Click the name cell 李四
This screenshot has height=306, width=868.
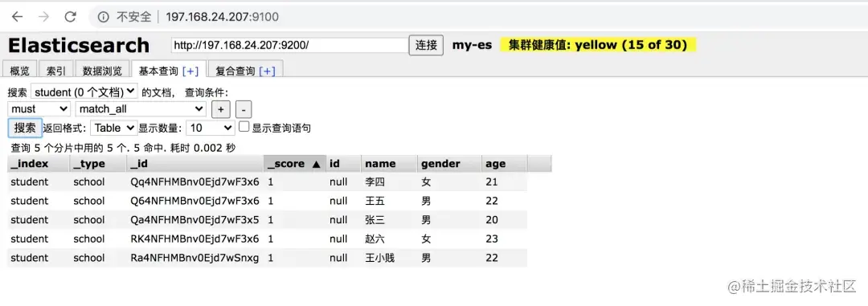[389, 182]
